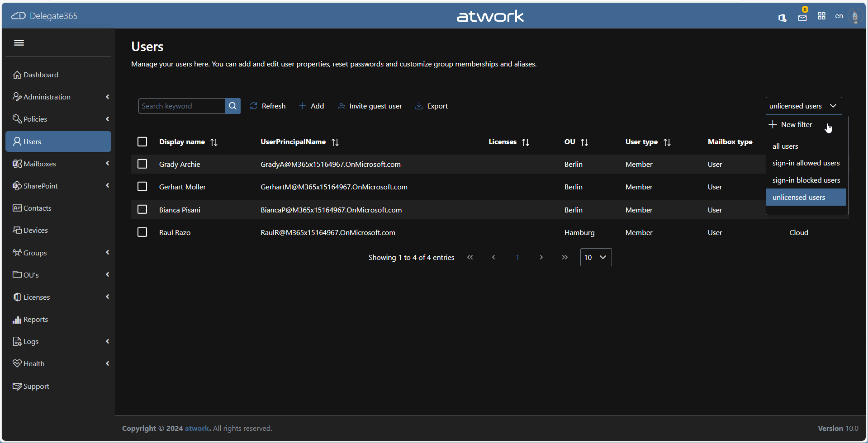Image resolution: width=868 pixels, height=443 pixels.
Task: Sort by UserPrincipalName column
Action: [335, 142]
